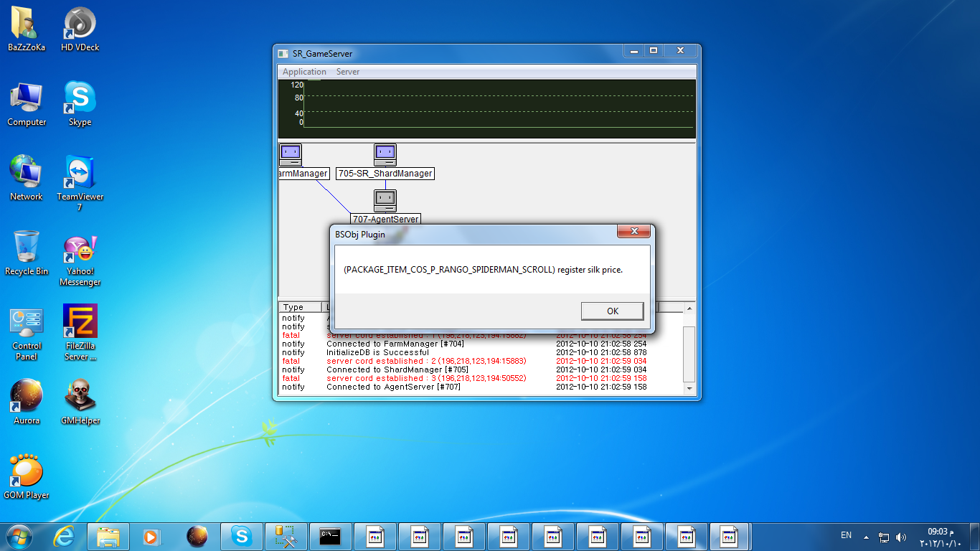Minimize the SR_GameServer window

(634, 51)
